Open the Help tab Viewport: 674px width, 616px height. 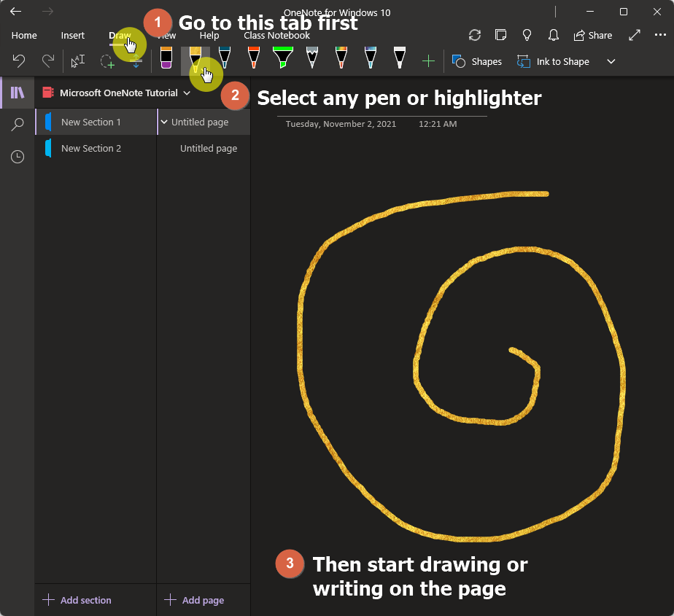[209, 35]
